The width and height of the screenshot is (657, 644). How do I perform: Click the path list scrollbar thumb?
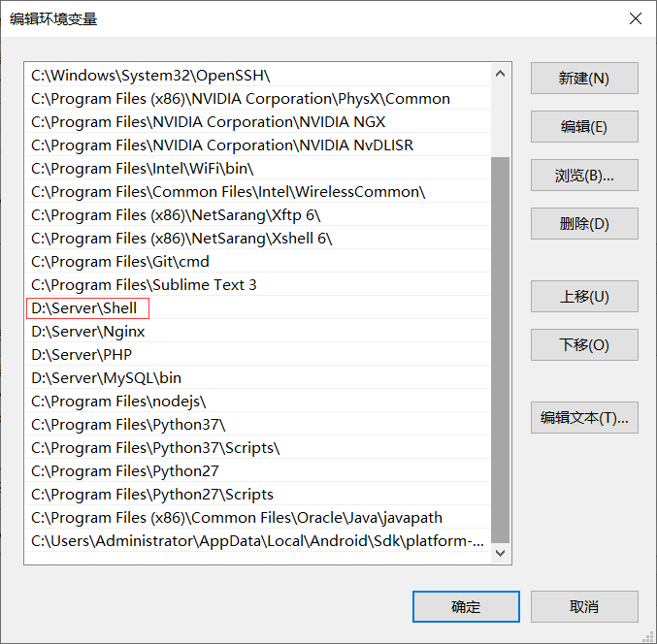point(500,350)
